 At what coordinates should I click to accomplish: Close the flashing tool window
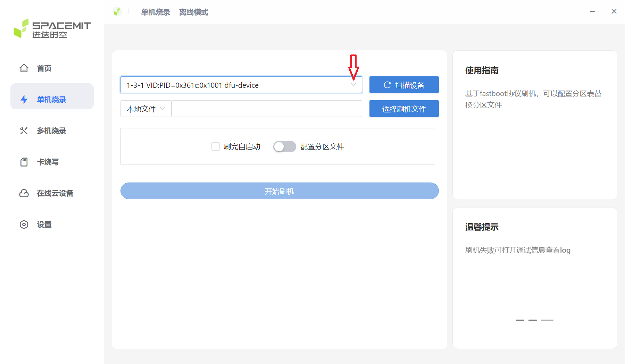[x=614, y=11]
